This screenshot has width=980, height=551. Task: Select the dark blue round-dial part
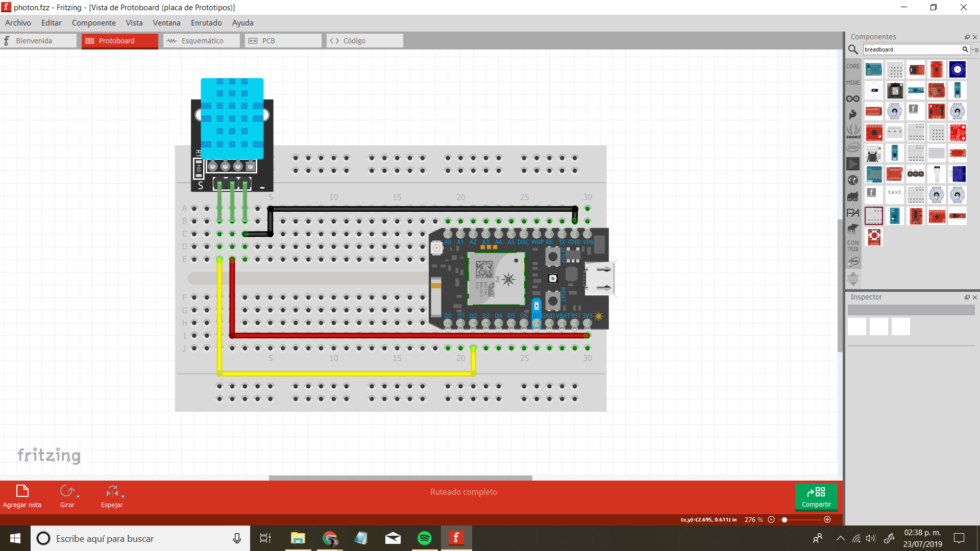(958, 69)
